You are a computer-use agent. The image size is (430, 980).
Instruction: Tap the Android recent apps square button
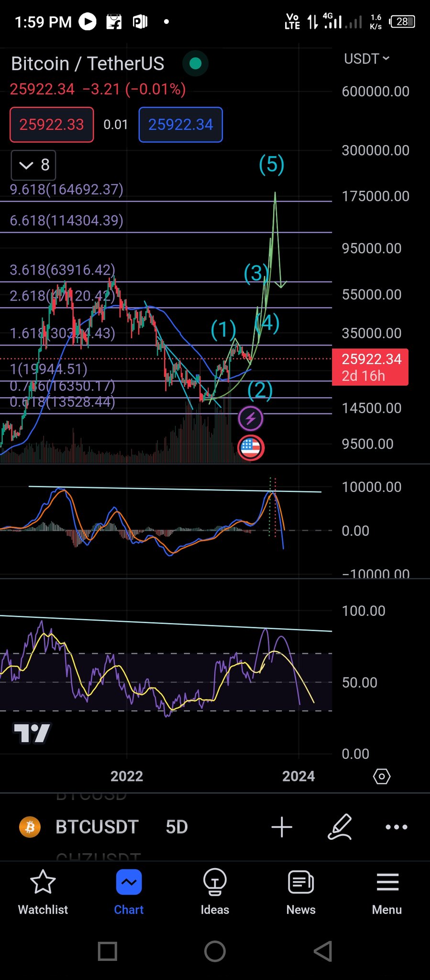[x=108, y=951]
